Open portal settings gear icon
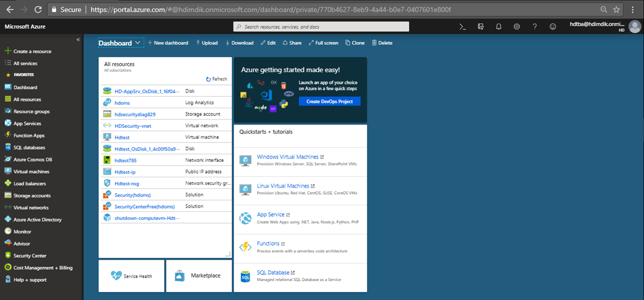 [x=516, y=26]
